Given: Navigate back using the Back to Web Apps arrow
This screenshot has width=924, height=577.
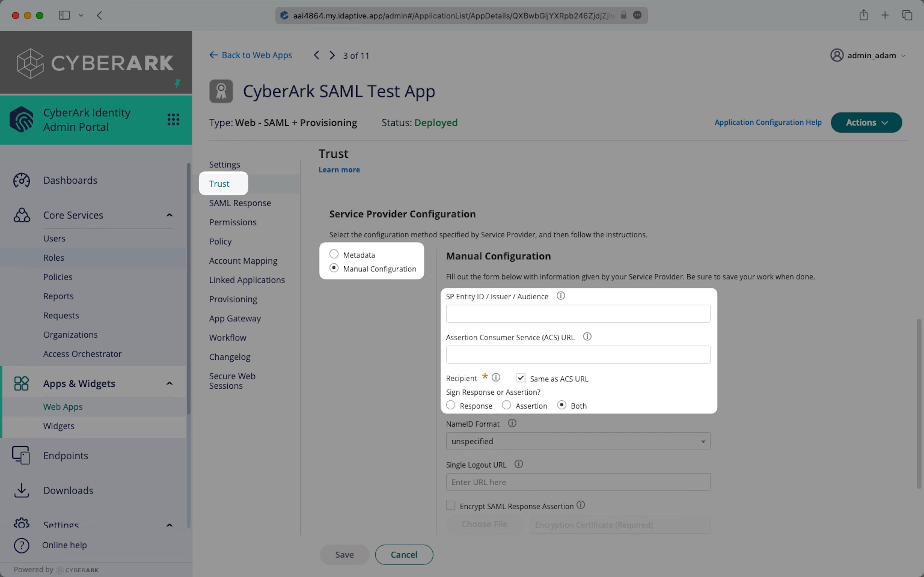Looking at the screenshot, I should click(214, 55).
